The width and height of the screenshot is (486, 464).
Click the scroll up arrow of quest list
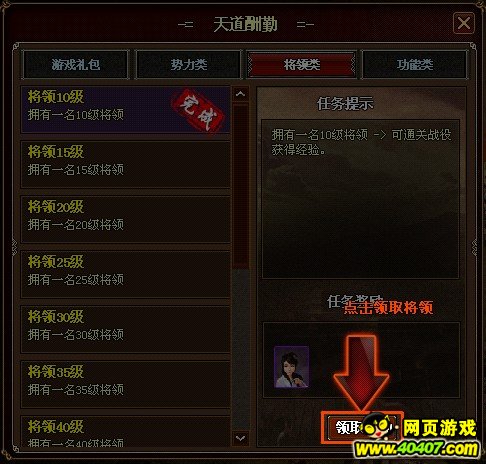tap(240, 94)
